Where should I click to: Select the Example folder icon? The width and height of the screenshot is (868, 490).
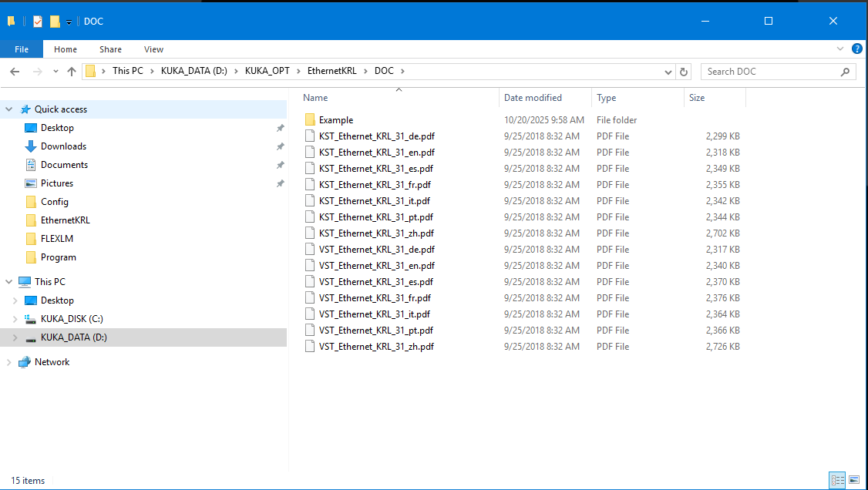click(310, 120)
